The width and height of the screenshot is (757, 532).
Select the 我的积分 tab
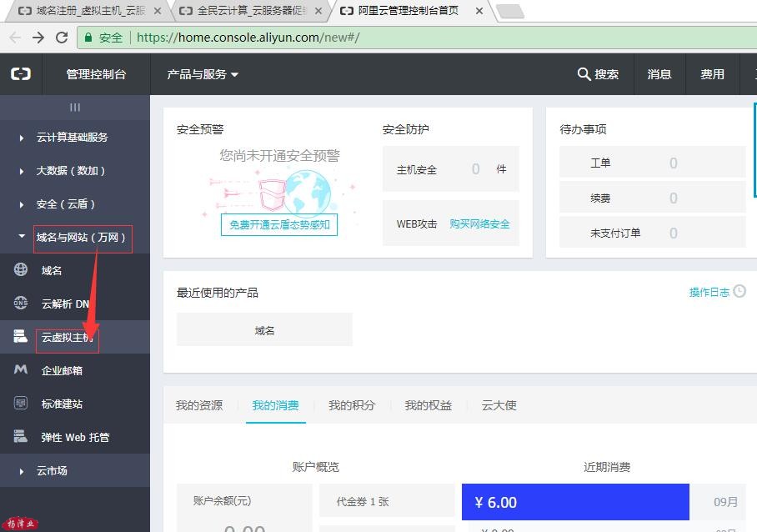click(352, 405)
